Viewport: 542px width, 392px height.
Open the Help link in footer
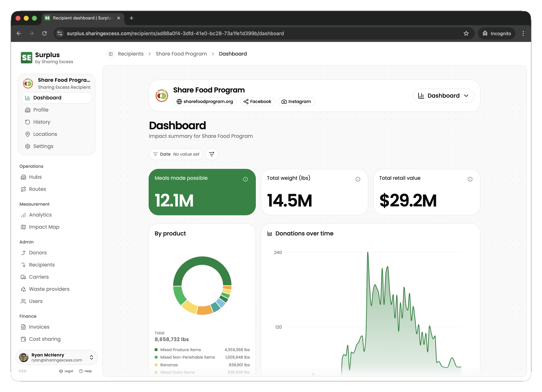coord(85,371)
